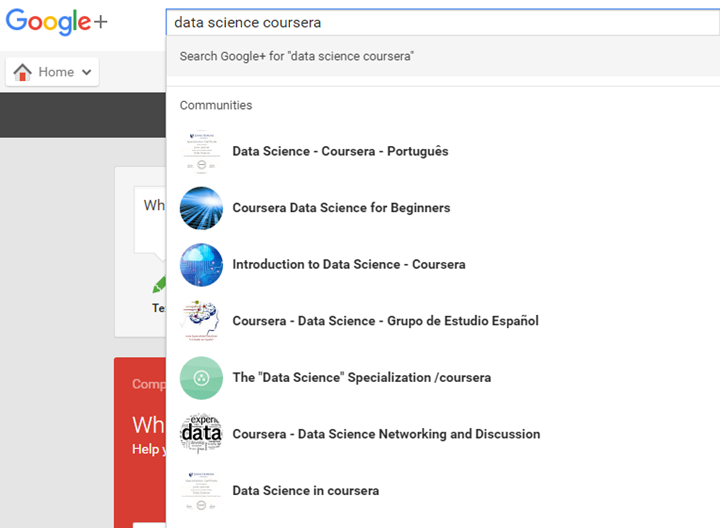Click the 'data' word-cloud avatar
This screenshot has height=528, width=720.
point(201,434)
